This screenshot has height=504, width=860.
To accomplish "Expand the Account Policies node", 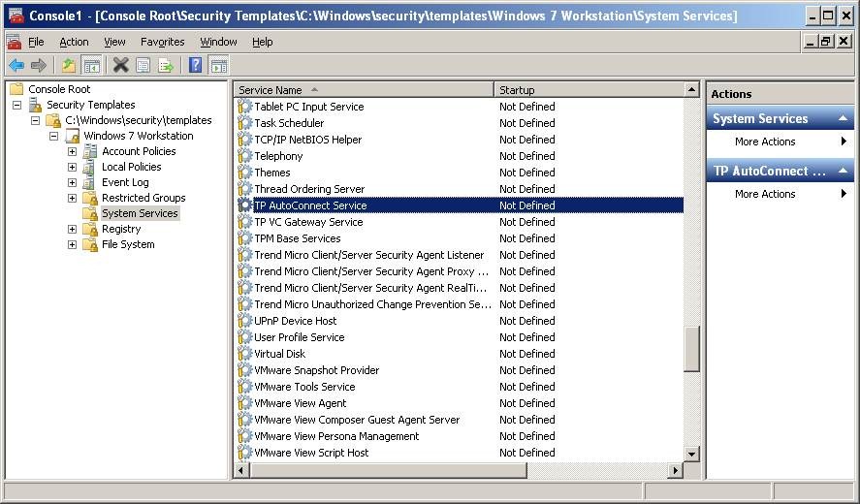I will [72, 151].
